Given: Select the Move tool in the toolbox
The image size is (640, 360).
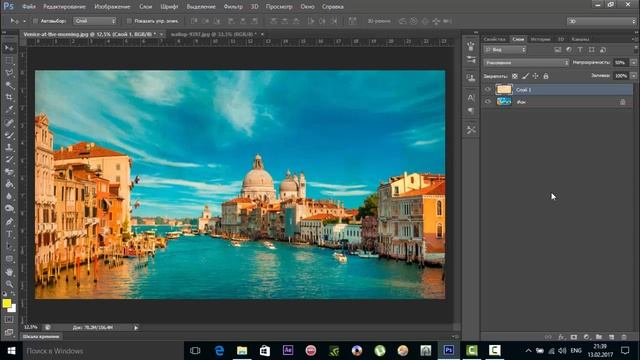Looking at the screenshot, I should coord(9,48).
